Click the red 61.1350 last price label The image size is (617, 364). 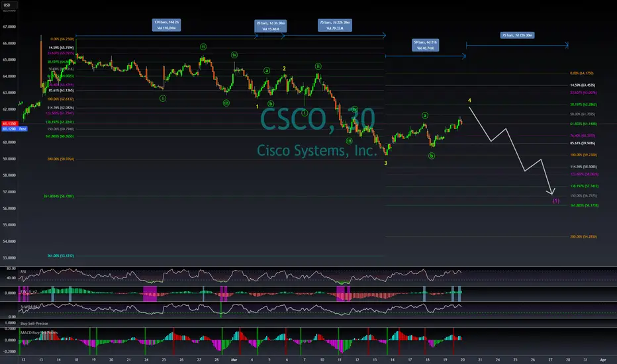click(9, 124)
